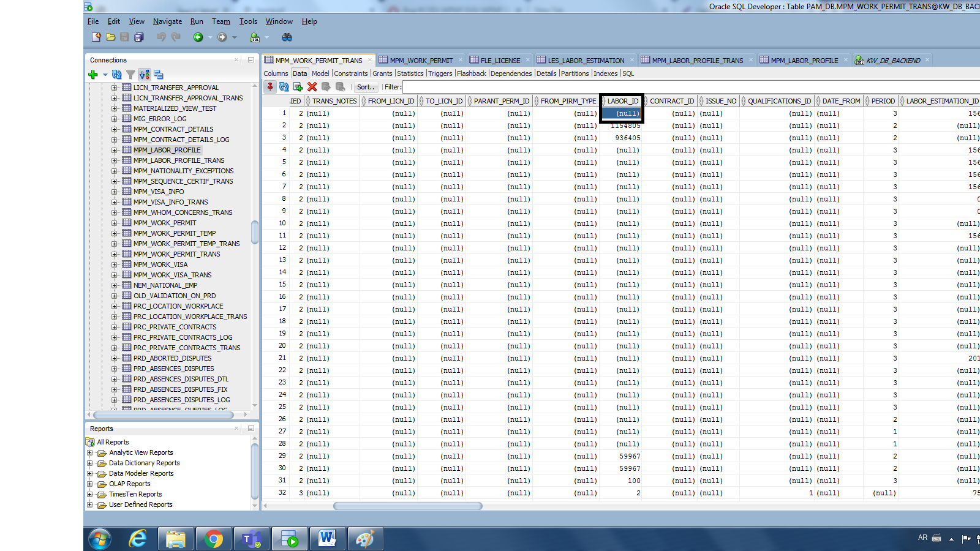Image resolution: width=980 pixels, height=551 pixels.
Task: Click the Rollback Changes database icon
Action: click(340, 87)
